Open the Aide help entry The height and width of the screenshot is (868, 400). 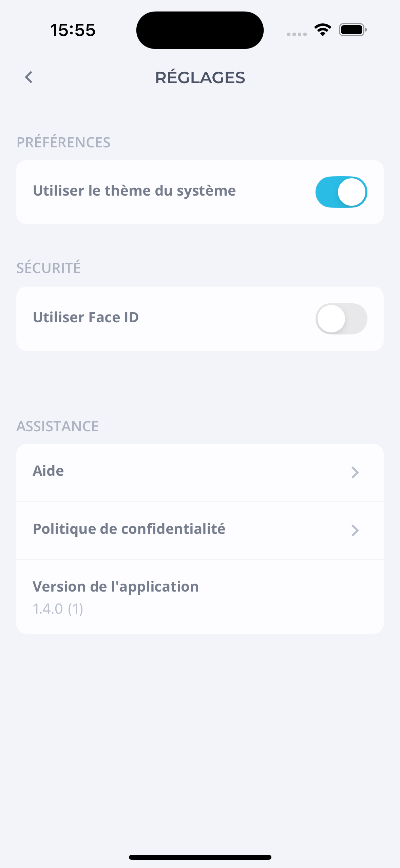tap(49, 471)
